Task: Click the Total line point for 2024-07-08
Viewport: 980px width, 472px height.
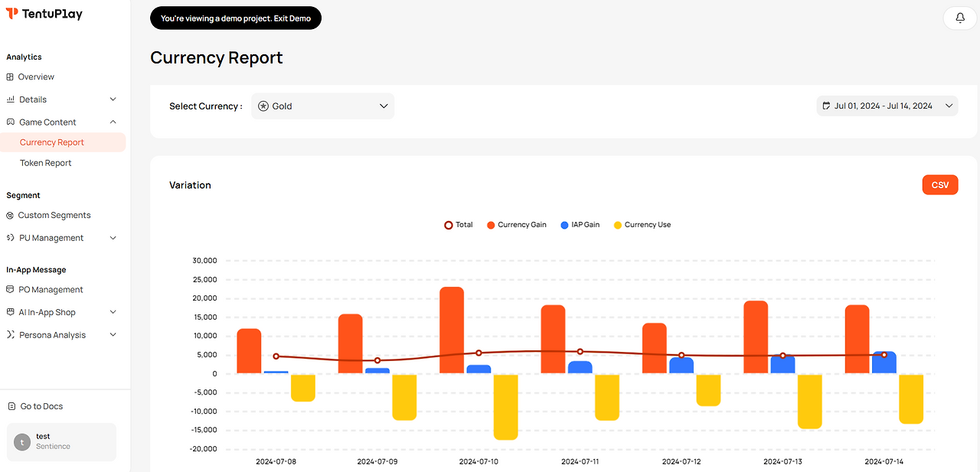Action: [276, 356]
